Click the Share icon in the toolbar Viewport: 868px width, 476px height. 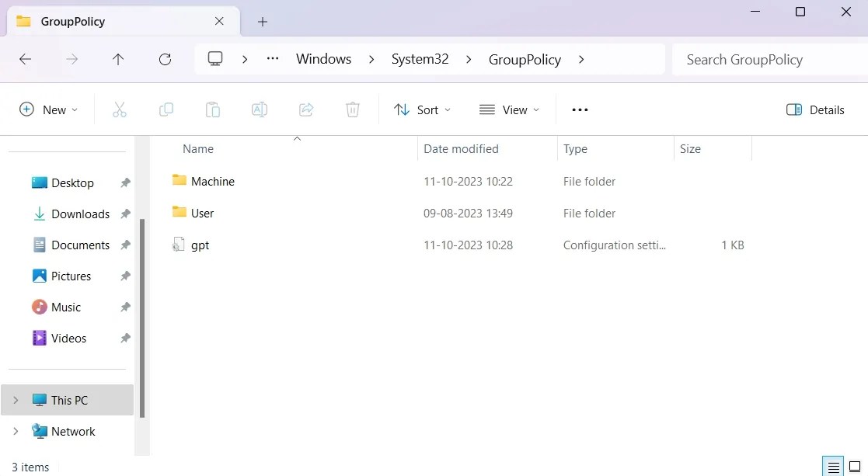pyautogui.click(x=305, y=109)
